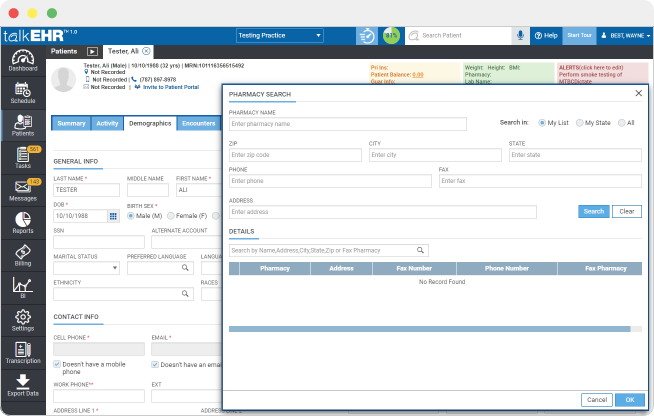The height and width of the screenshot is (416, 654).
Task: Switch to the Summary tab
Action: pos(71,124)
